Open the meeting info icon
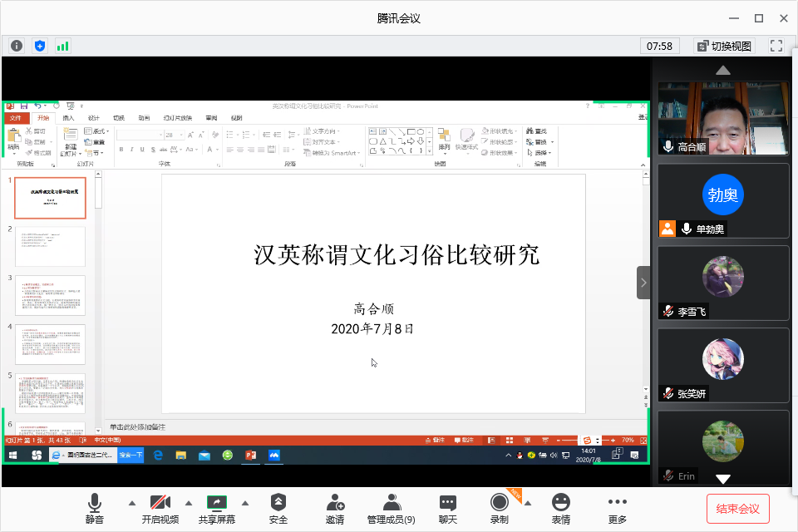Viewport: 798px width, 532px height. [17, 46]
